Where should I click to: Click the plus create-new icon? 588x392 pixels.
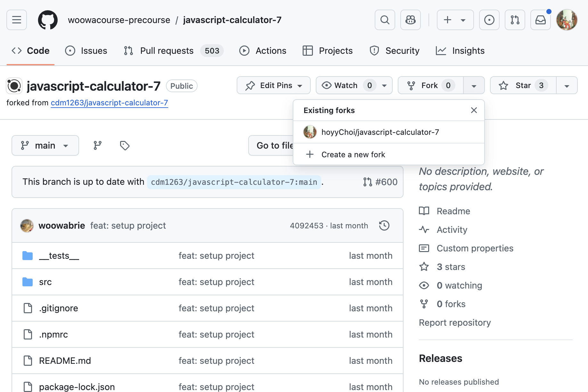coord(447,20)
